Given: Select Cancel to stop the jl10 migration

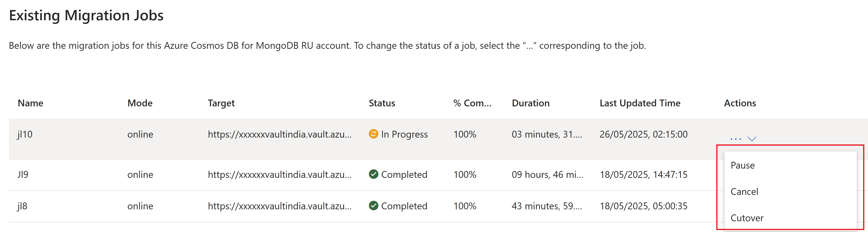Looking at the screenshot, I should coord(744,191).
